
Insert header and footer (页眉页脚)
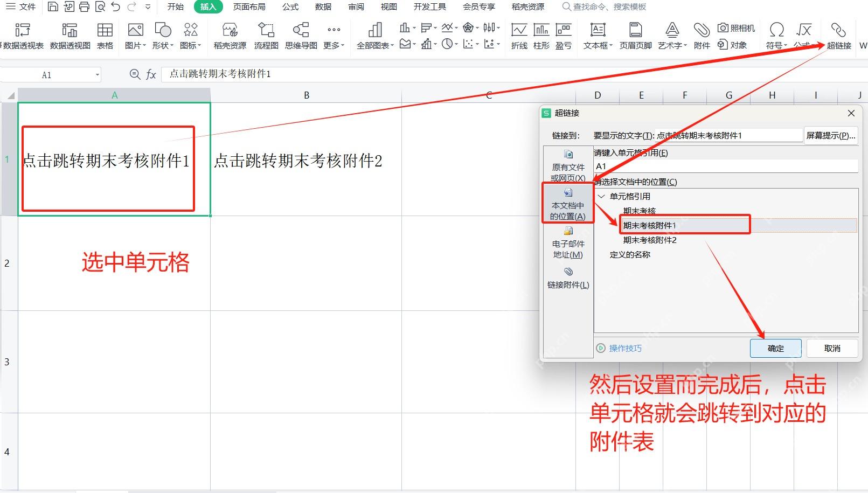coord(636,36)
